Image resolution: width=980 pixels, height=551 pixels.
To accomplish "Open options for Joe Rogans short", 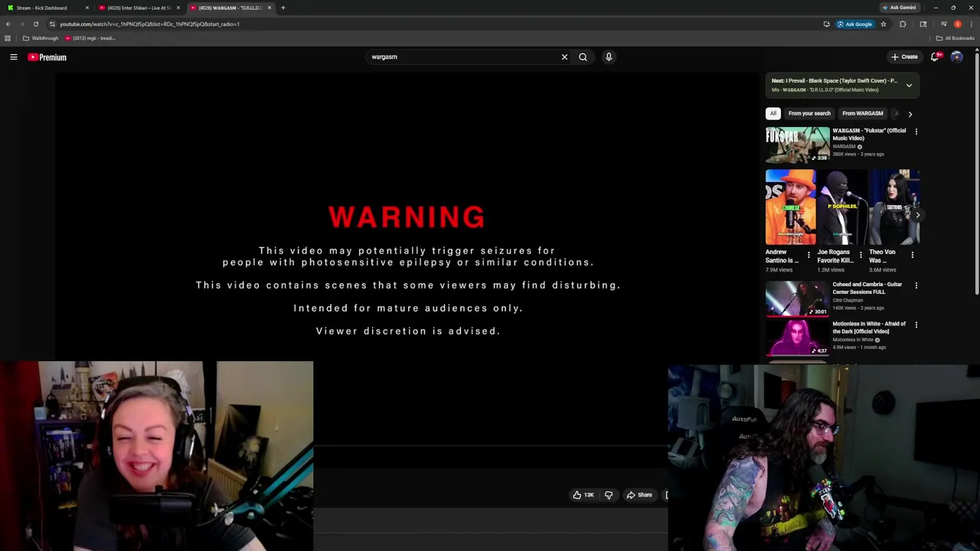I will click(860, 255).
